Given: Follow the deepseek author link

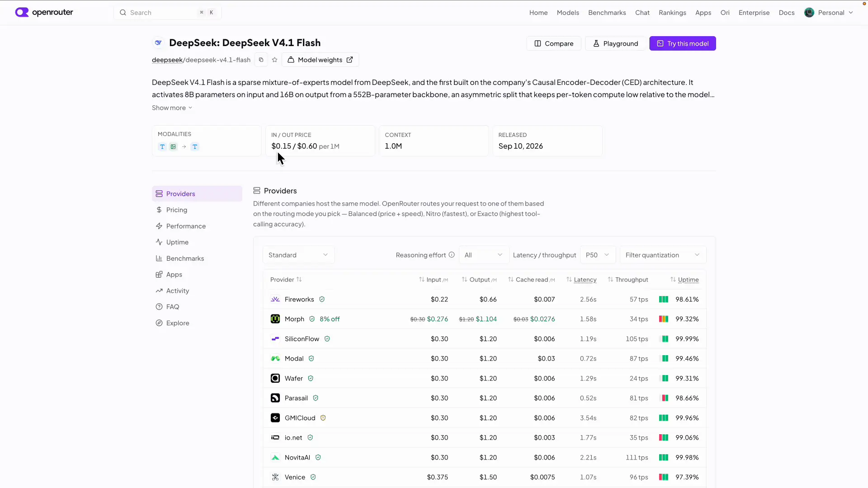Looking at the screenshot, I should (x=167, y=60).
